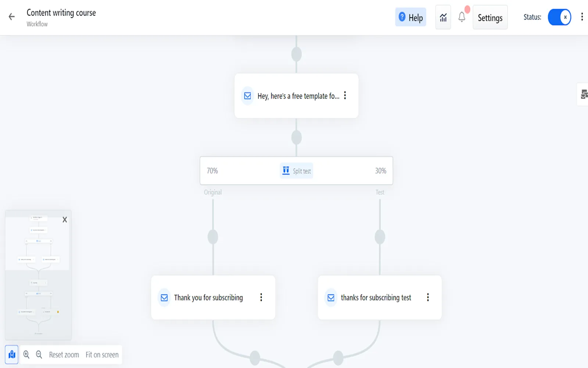Click the Split test tubes icon
588x368 pixels.
tap(286, 170)
